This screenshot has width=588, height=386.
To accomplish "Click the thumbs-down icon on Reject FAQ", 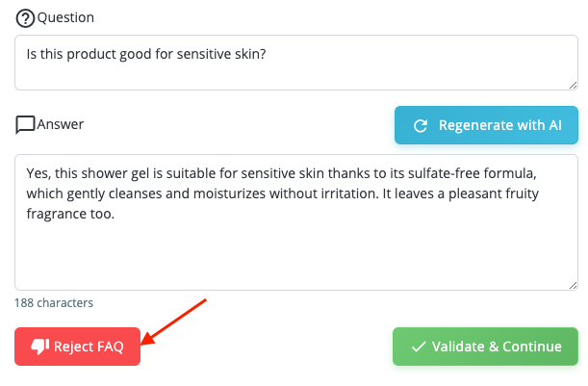I will (39, 347).
